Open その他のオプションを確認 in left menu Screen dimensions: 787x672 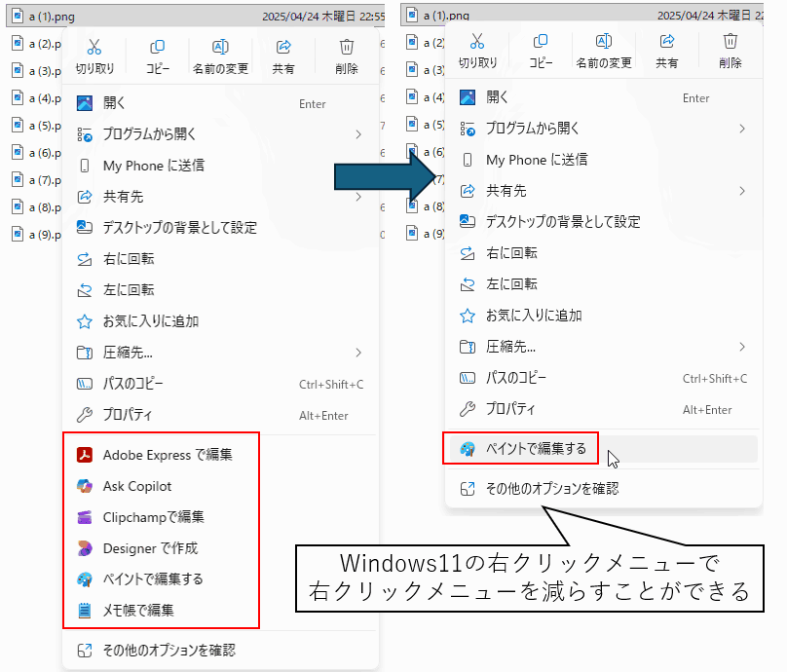221,651
